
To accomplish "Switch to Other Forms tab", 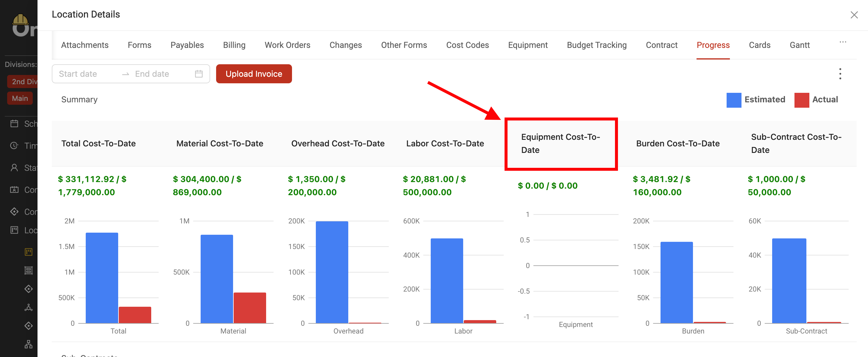I will point(404,45).
